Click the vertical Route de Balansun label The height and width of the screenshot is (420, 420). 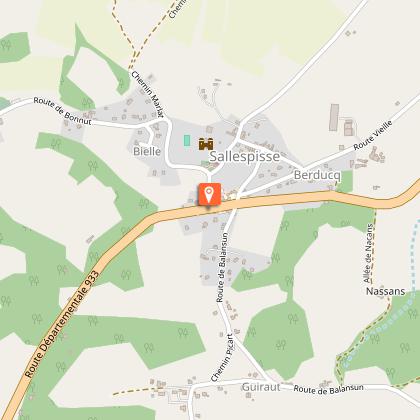(222, 268)
